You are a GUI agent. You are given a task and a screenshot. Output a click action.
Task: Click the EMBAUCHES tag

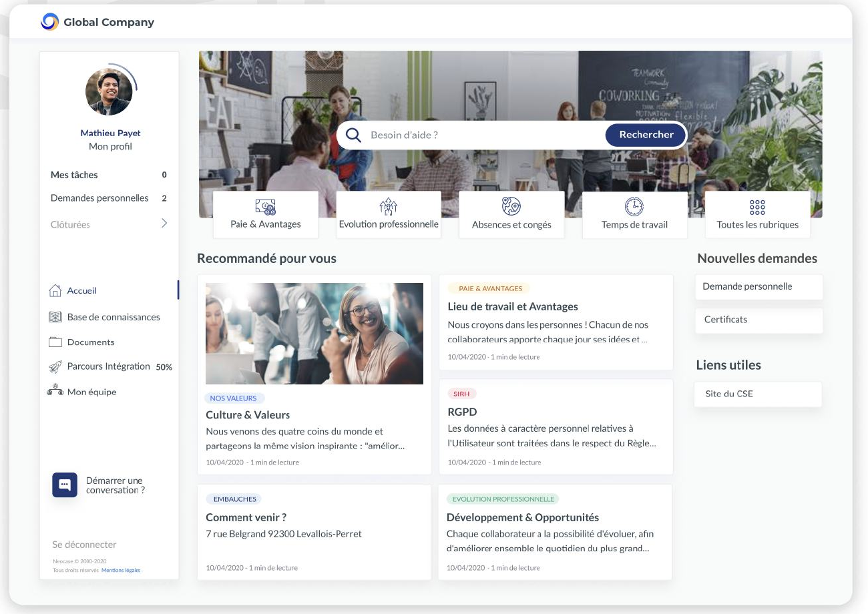coord(234,499)
